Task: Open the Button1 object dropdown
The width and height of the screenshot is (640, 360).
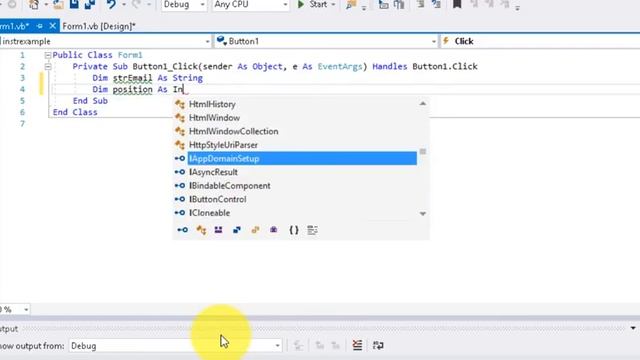Action: pyautogui.click(x=326, y=41)
